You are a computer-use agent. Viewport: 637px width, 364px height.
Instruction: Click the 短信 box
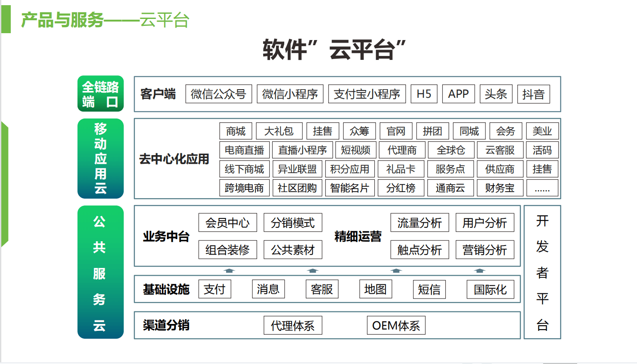(429, 289)
